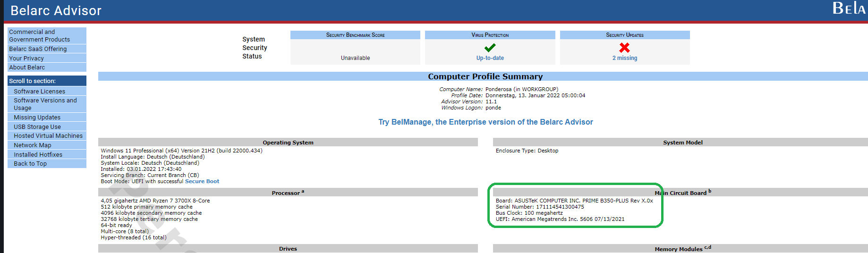Click the board Serial Number line
Screen dimensions: 868x253
(x=540, y=207)
